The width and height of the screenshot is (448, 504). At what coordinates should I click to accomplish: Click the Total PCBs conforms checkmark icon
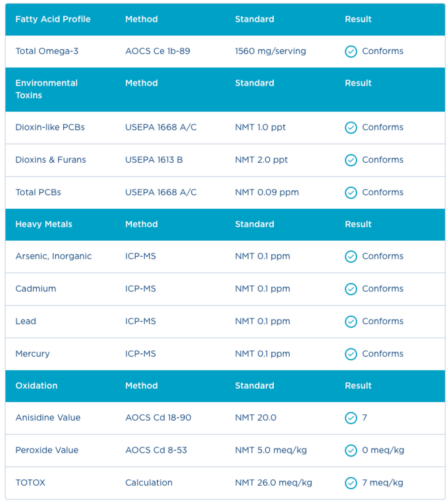351,193
